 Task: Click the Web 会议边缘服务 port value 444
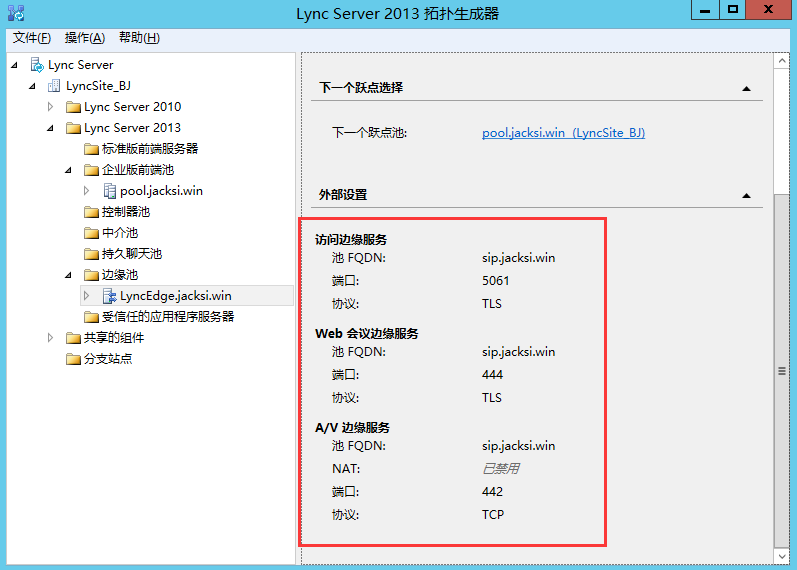493,375
